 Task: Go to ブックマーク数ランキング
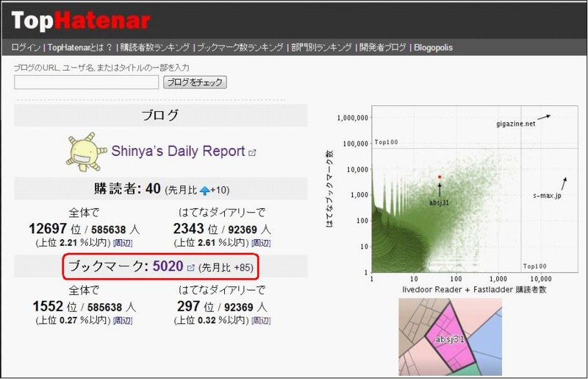pyautogui.click(x=240, y=48)
